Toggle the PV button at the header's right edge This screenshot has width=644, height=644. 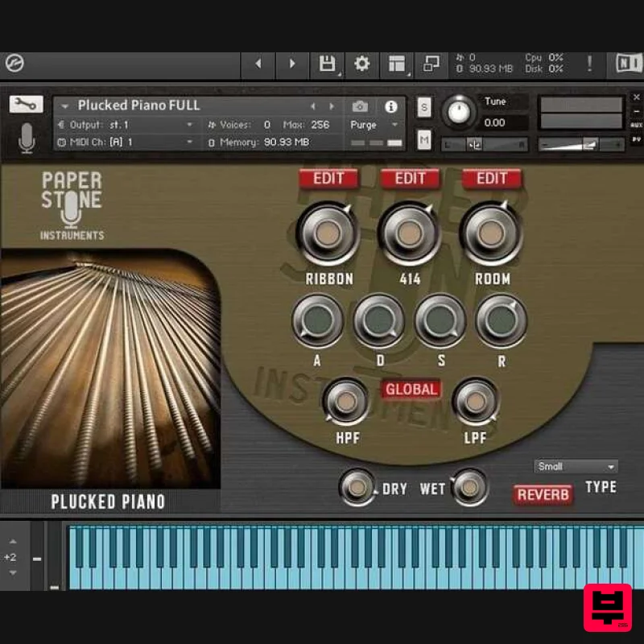pos(636,139)
